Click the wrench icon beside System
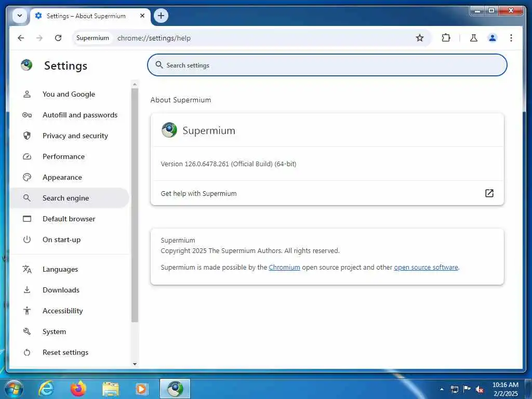 [27, 331]
